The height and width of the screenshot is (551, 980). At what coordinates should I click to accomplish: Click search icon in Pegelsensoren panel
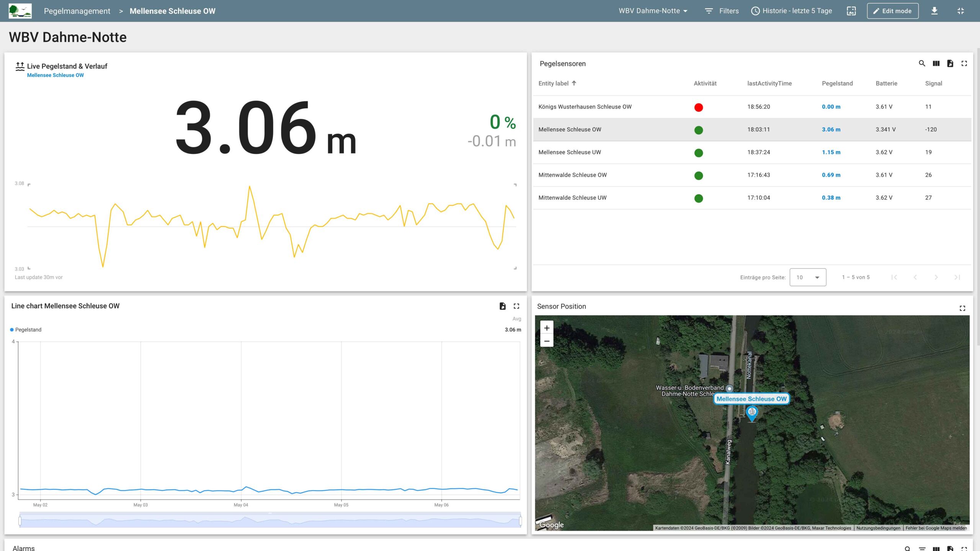click(922, 64)
